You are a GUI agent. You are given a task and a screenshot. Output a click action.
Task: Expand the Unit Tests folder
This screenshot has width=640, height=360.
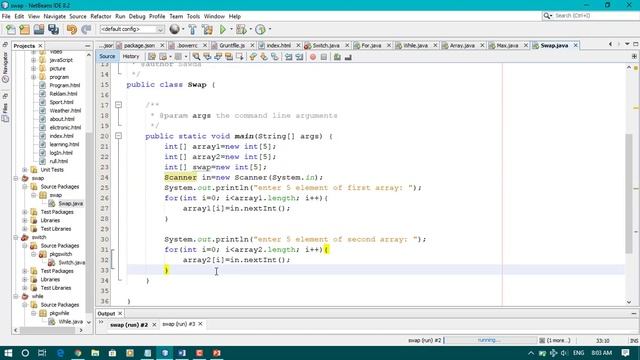(25, 170)
